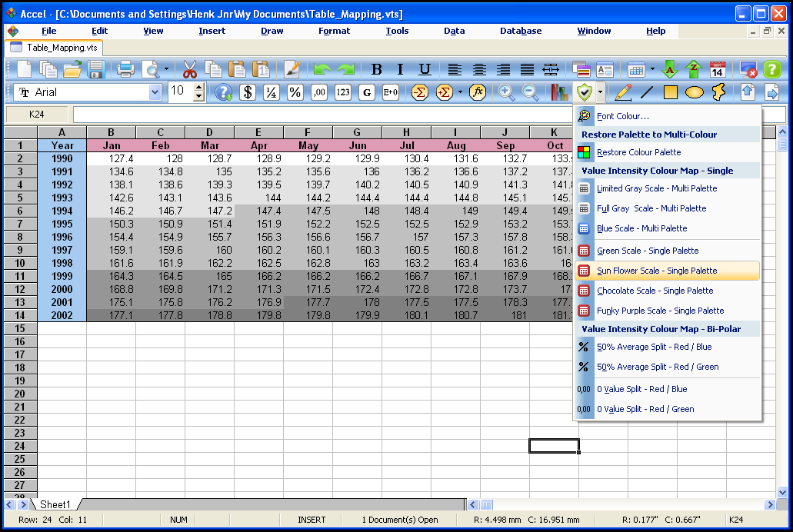
Task: Click dropdown arrow beside the shield icon
Action: click(x=600, y=92)
